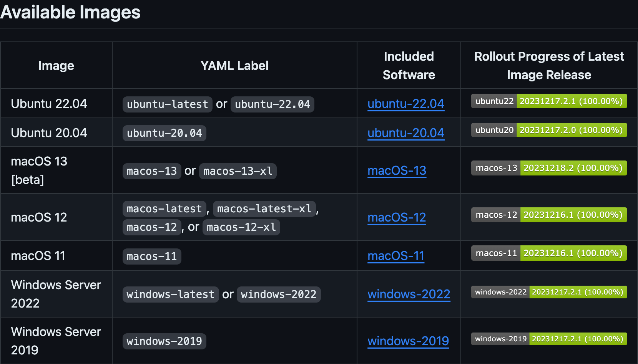Click the YAML Label column header
The width and height of the screenshot is (638, 364).
pyautogui.click(x=234, y=66)
